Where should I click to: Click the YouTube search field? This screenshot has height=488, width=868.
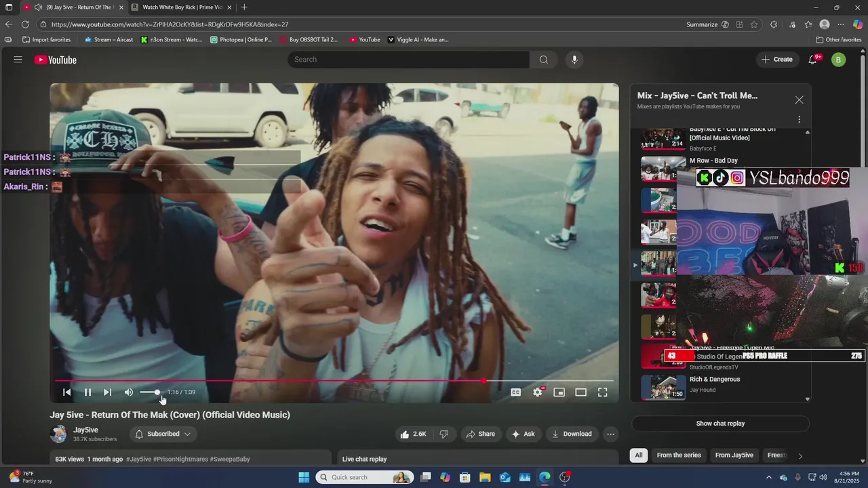point(409,60)
